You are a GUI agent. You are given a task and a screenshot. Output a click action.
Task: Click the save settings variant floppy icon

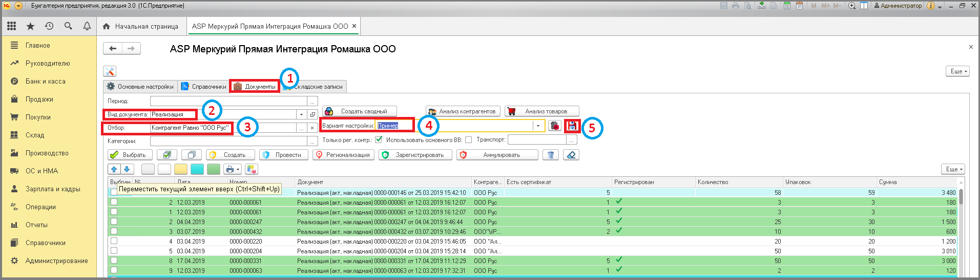pyautogui.click(x=572, y=126)
